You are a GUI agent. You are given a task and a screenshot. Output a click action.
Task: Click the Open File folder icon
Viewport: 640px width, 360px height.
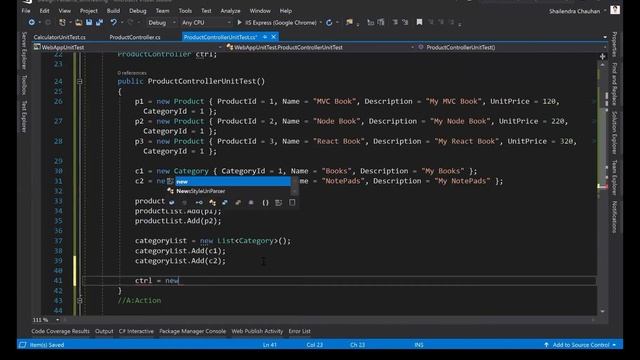click(x=78, y=22)
